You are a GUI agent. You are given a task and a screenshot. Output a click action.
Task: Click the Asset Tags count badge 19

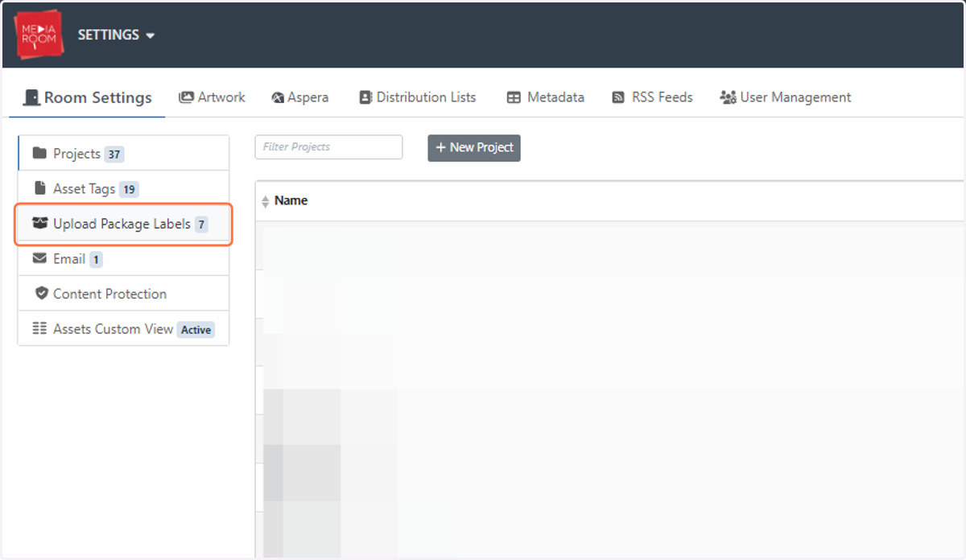tap(129, 190)
